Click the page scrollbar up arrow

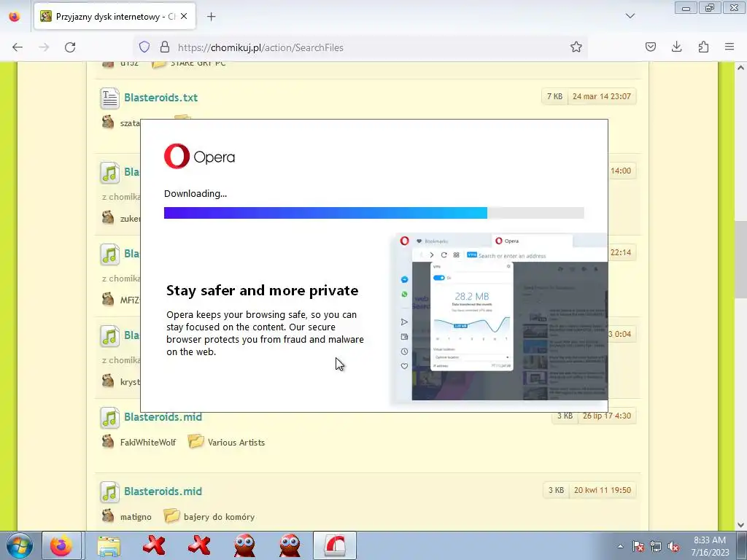[740, 68]
